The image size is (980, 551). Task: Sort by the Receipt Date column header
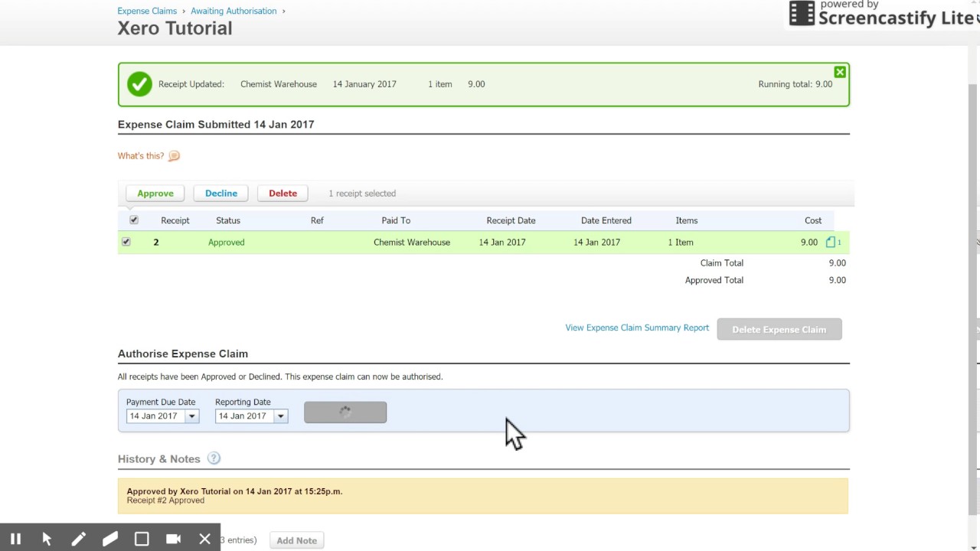(x=511, y=220)
